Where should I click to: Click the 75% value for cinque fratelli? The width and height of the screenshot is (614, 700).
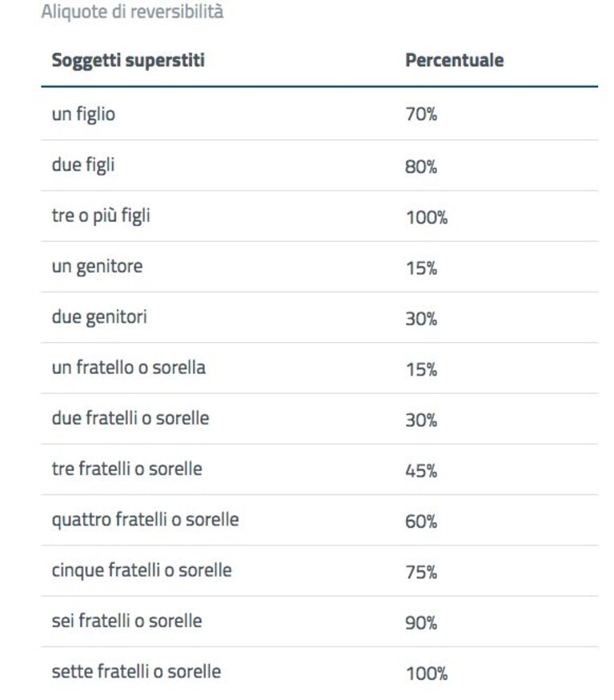(421, 573)
